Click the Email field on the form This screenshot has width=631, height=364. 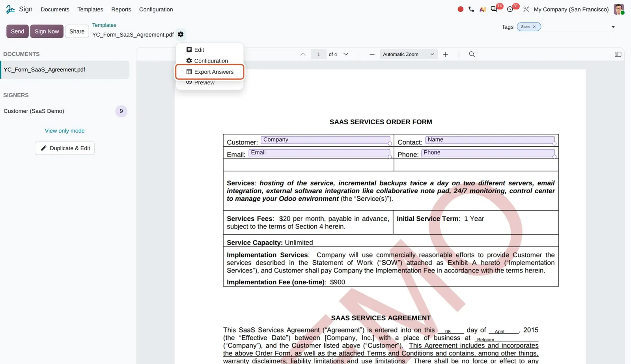point(319,153)
